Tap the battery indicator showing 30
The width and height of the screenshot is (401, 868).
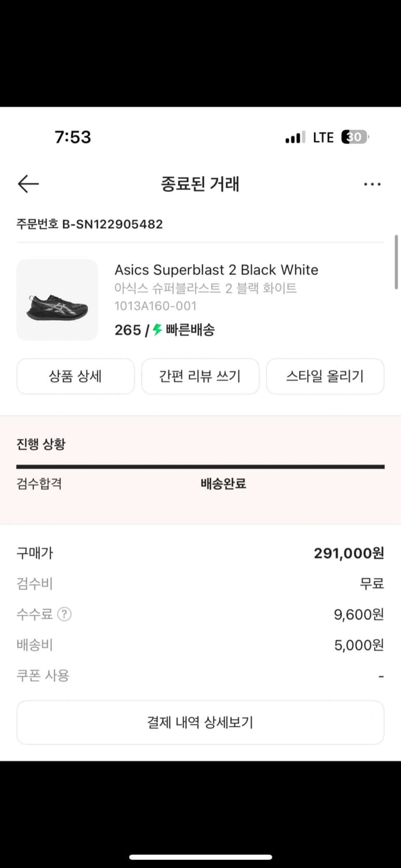coord(355,137)
